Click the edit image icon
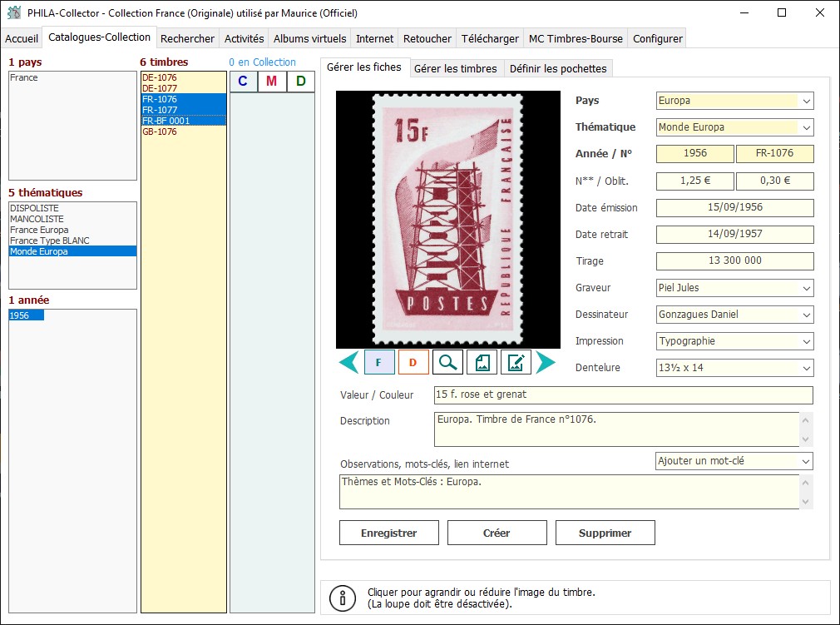840x625 pixels. 516,362
